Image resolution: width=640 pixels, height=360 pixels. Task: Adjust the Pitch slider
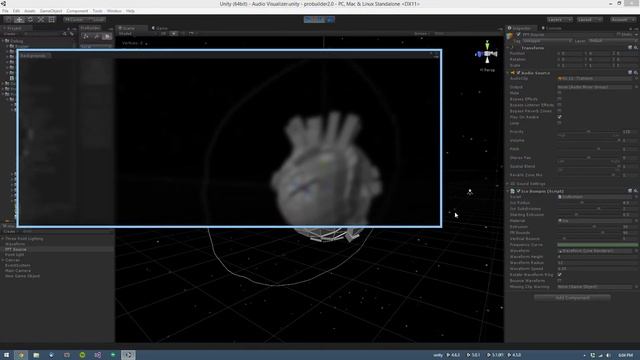[589, 149]
